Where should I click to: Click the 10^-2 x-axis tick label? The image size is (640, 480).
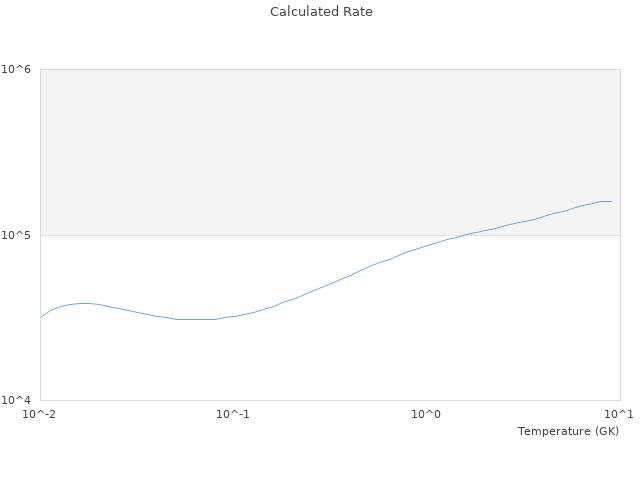40,414
